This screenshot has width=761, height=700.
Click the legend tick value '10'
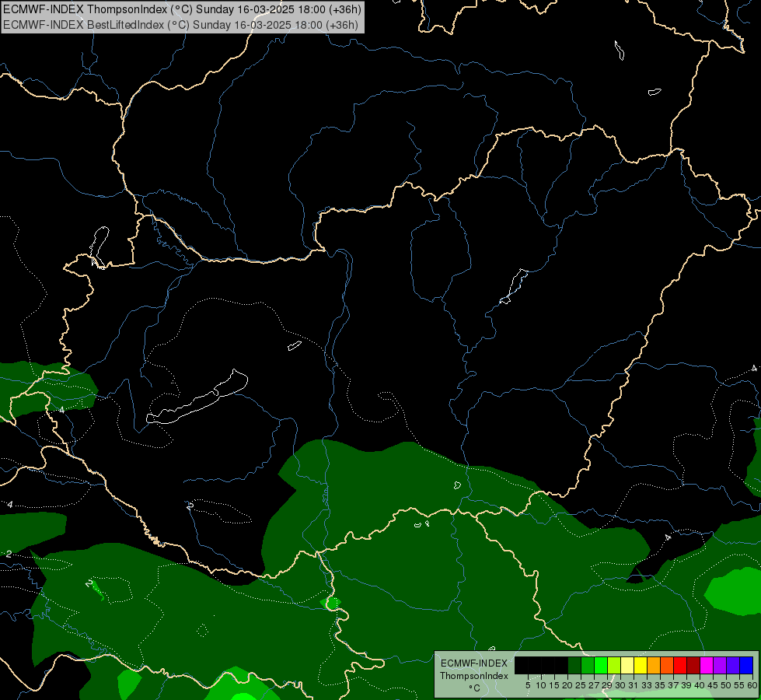coord(541,685)
